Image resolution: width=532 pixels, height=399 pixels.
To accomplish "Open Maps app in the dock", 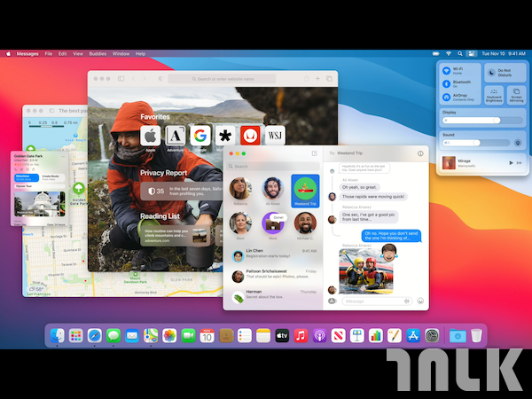I will pos(151,335).
